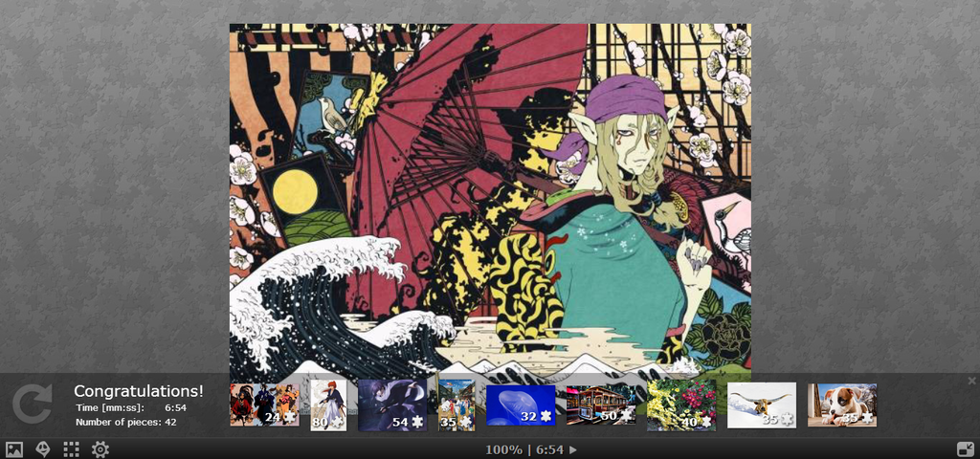Resume timer with the play arrow

click(573, 449)
